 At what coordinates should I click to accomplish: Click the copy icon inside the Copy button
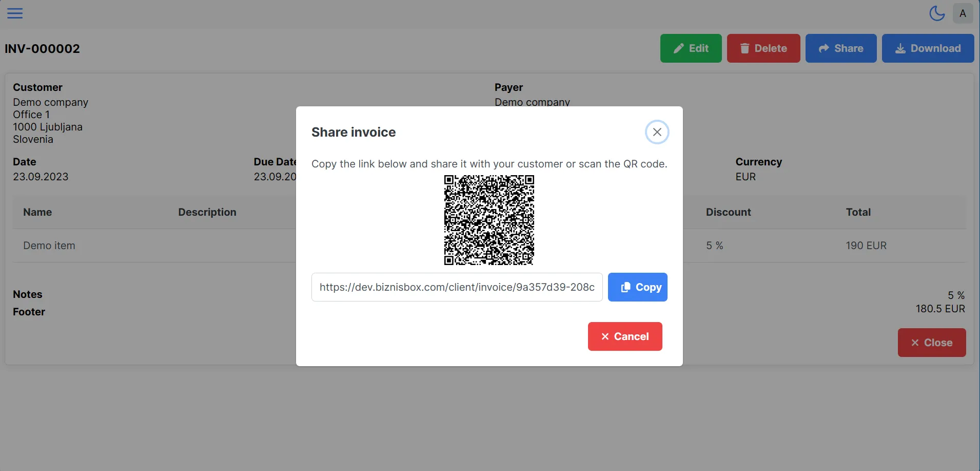point(625,287)
